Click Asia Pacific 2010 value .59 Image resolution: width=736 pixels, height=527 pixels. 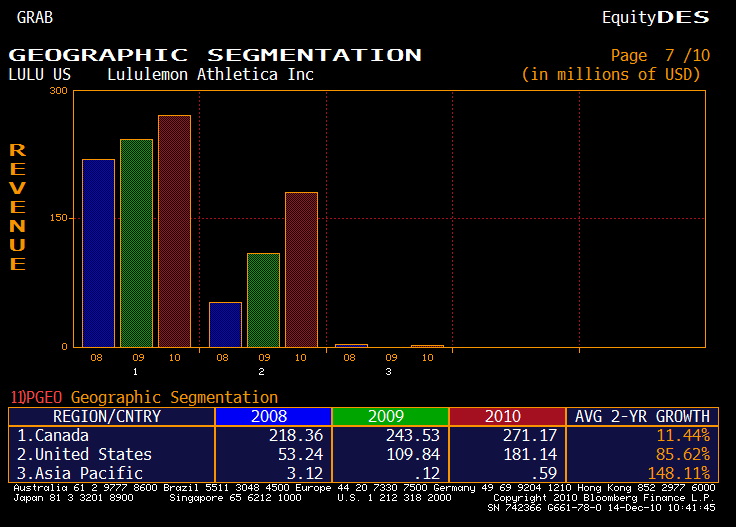point(544,473)
